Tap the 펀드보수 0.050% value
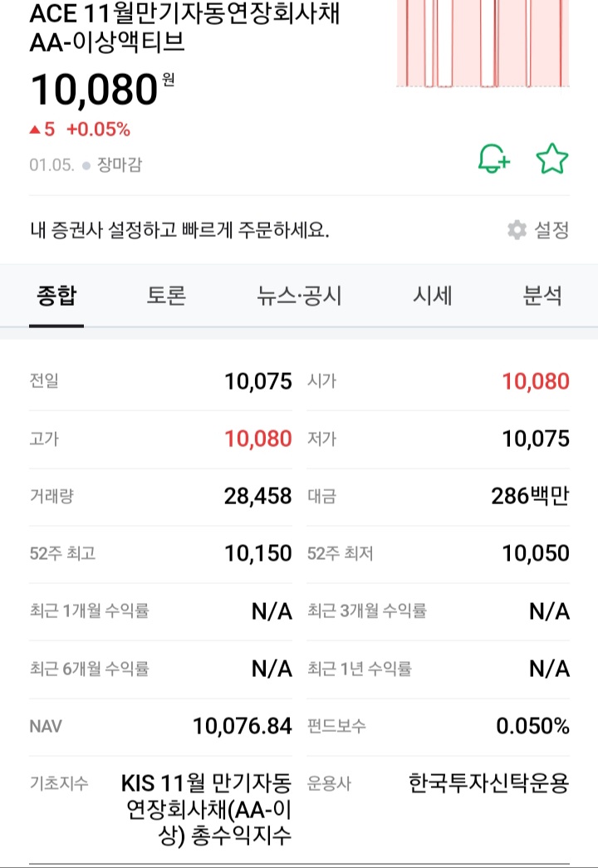 pyautogui.click(x=532, y=726)
